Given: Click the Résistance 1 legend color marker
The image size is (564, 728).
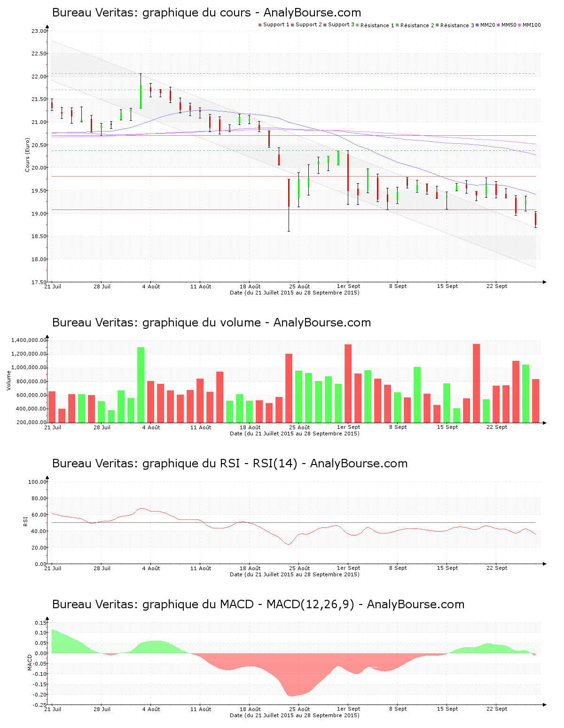Looking at the screenshot, I should click(x=358, y=25).
